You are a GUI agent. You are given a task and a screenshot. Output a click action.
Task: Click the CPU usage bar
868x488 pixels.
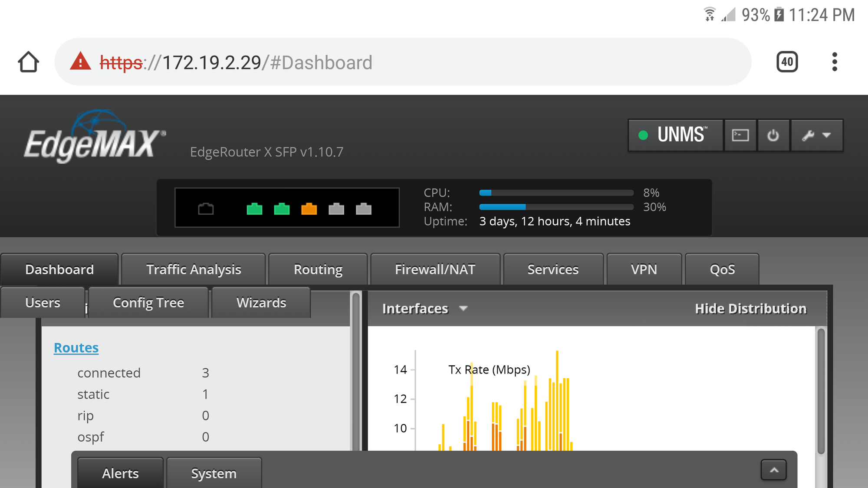click(x=556, y=193)
